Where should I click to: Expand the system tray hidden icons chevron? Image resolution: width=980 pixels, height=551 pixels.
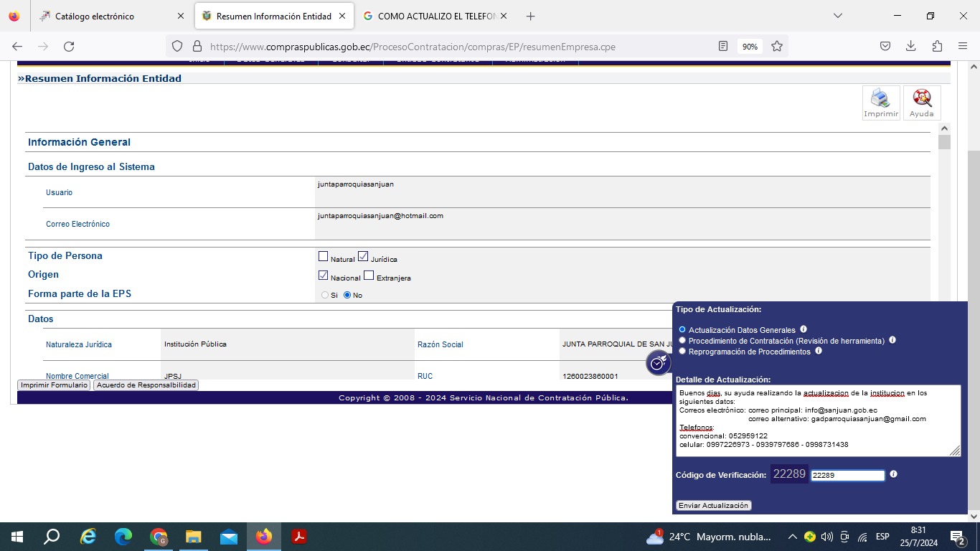pyautogui.click(x=792, y=537)
